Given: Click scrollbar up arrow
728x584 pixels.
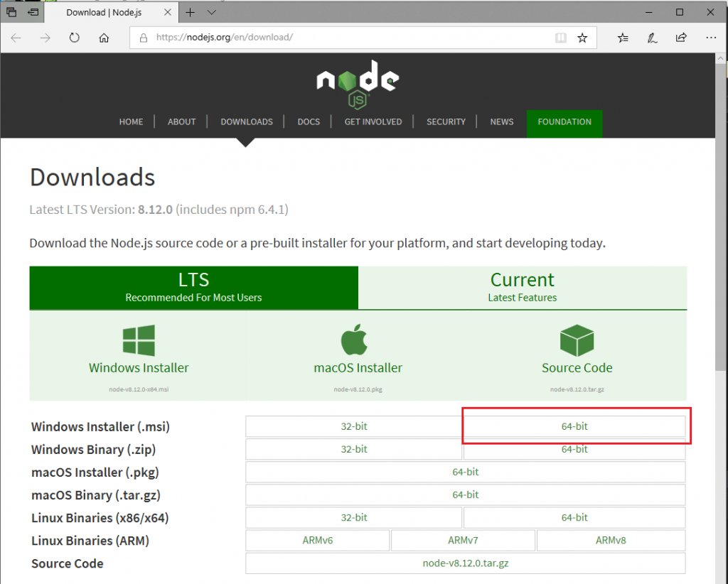Looking at the screenshot, I should (721, 58).
